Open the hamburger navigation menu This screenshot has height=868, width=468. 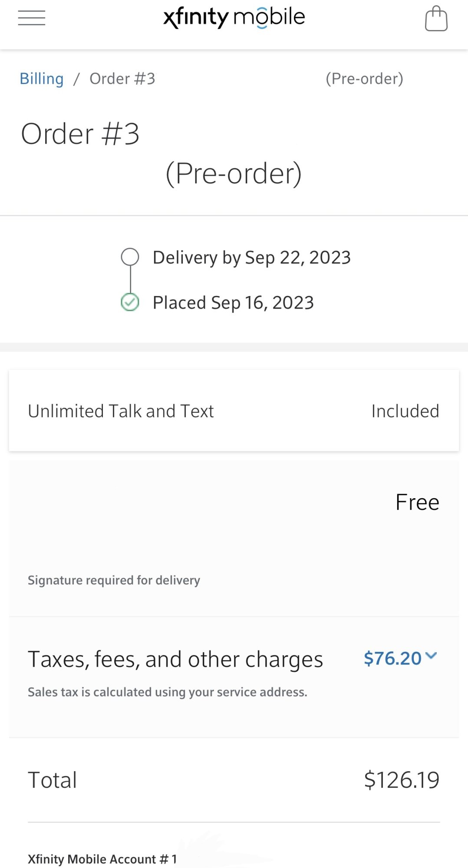pyautogui.click(x=32, y=18)
